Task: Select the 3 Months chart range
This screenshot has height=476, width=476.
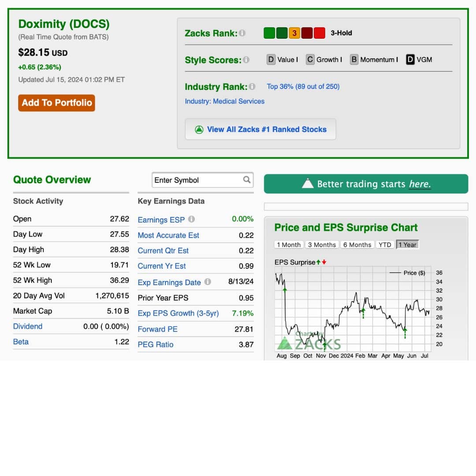Action: pyautogui.click(x=322, y=245)
